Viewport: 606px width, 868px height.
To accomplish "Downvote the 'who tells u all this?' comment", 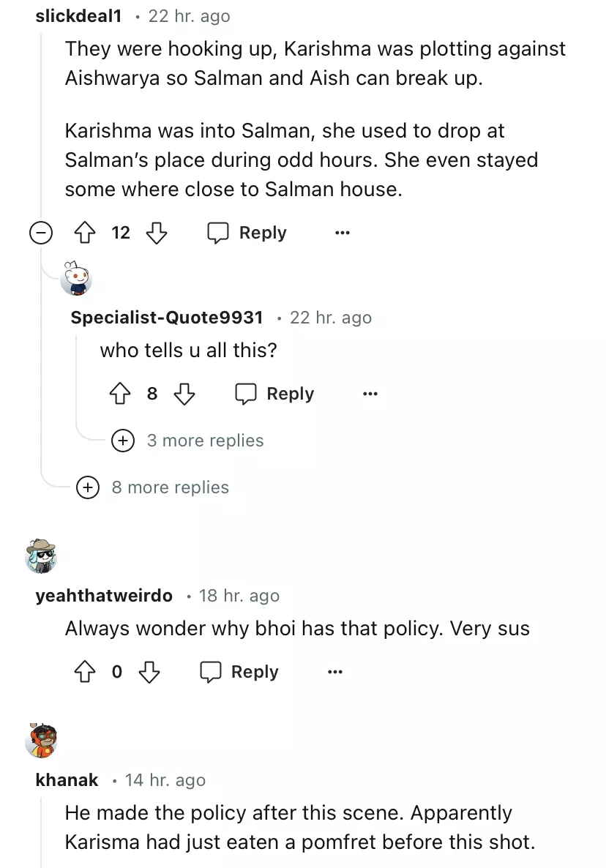I will click(184, 394).
